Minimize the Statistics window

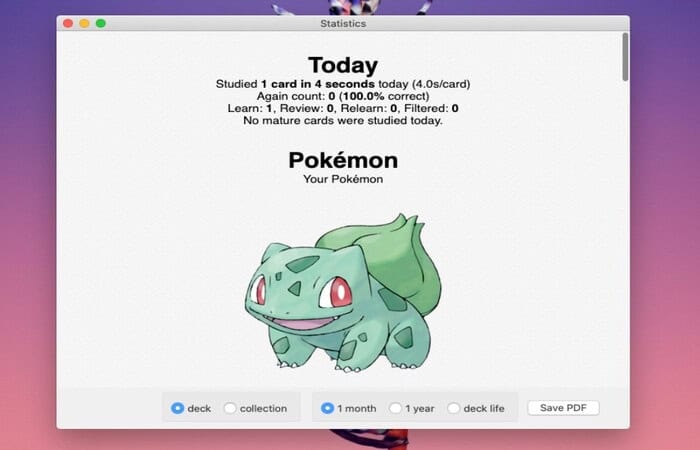(x=84, y=23)
